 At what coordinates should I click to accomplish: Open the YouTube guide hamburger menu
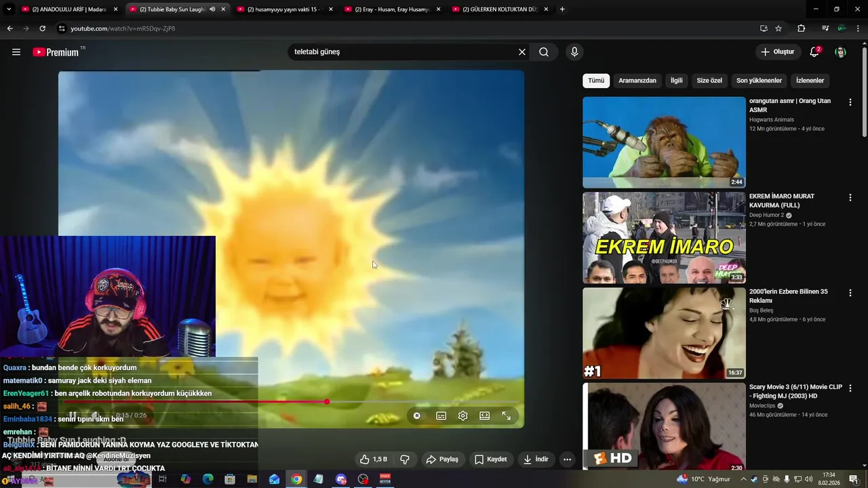[x=16, y=52]
